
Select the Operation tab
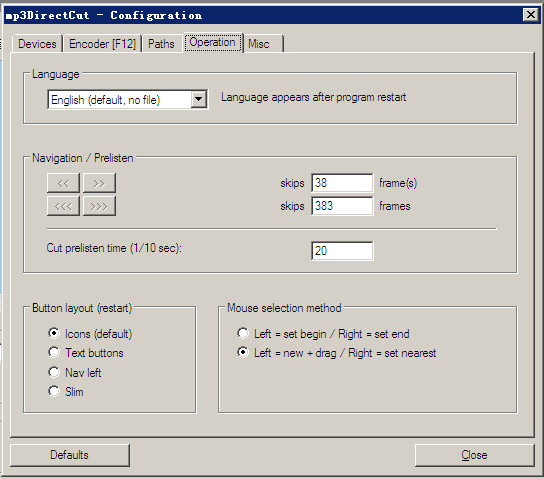pyautogui.click(x=213, y=42)
